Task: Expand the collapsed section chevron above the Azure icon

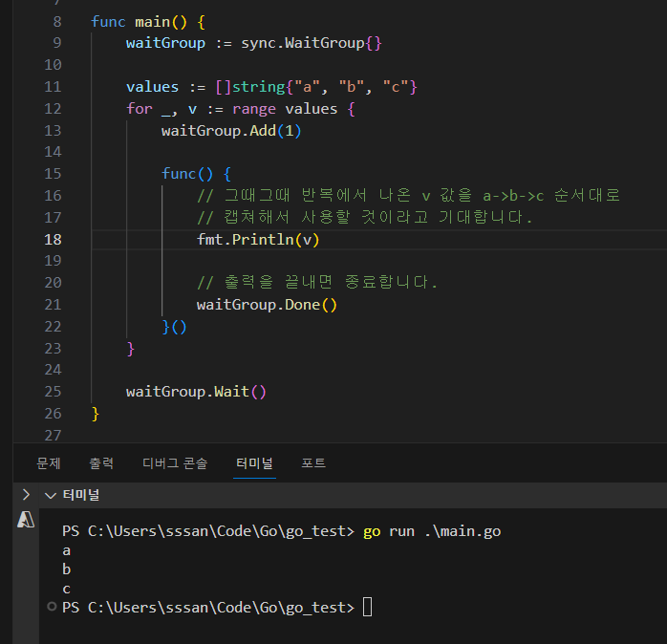Action: [26, 494]
